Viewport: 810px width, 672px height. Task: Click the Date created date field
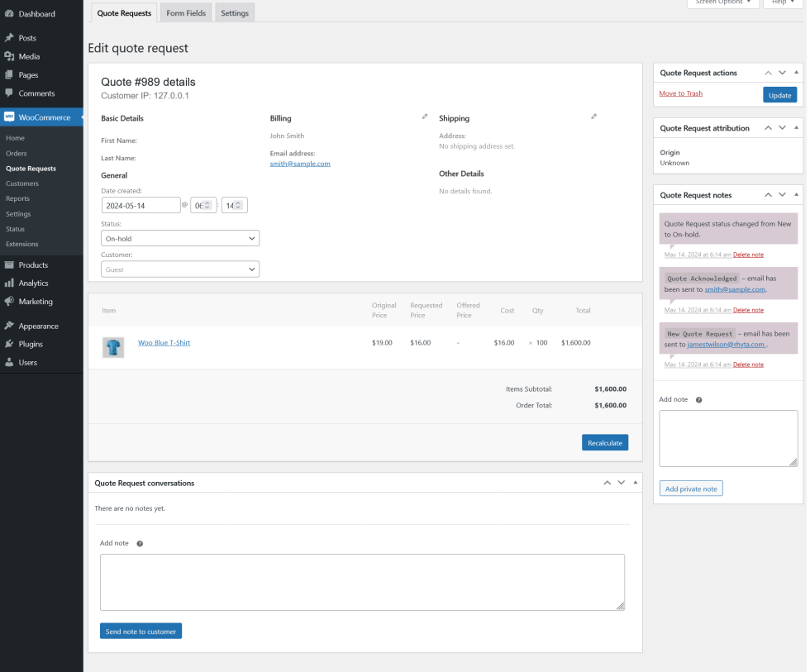[141, 206]
